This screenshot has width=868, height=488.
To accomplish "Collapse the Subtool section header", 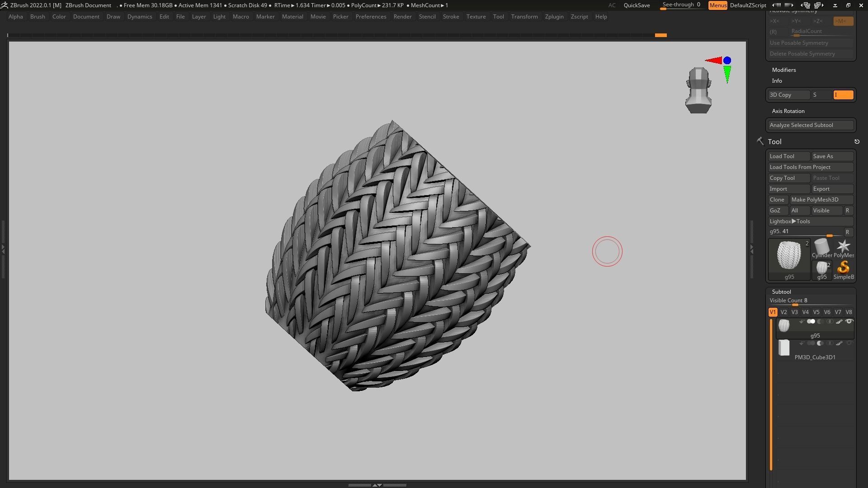I will 781,292.
